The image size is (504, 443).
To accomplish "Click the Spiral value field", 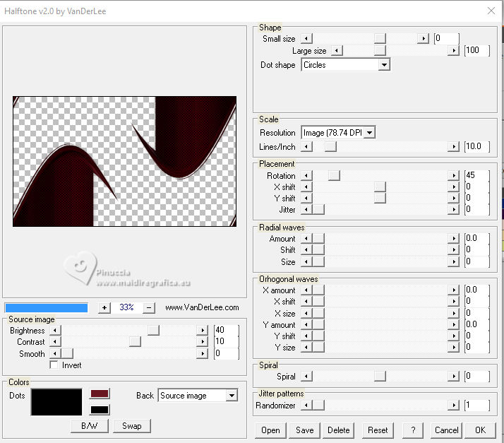I will tap(477, 376).
